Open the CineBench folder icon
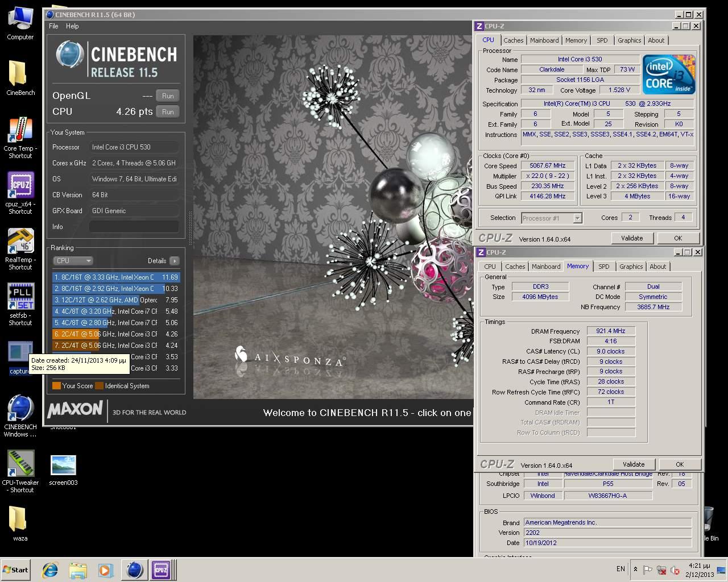 pos(20,78)
